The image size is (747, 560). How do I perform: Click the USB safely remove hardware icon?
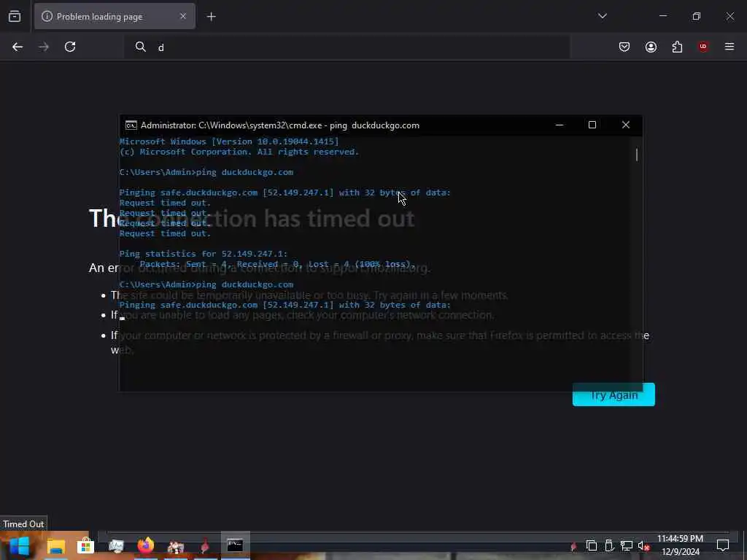(x=609, y=545)
